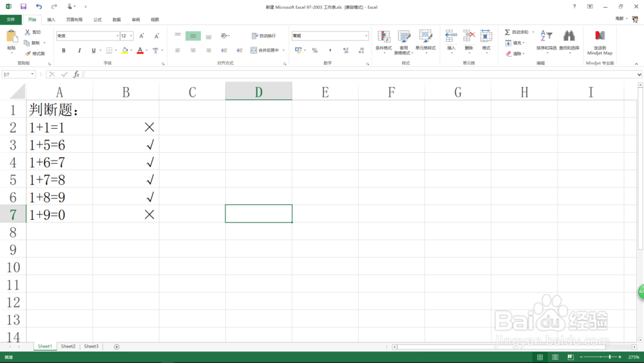
Task: Undo the last action
Action: pos(39,6)
